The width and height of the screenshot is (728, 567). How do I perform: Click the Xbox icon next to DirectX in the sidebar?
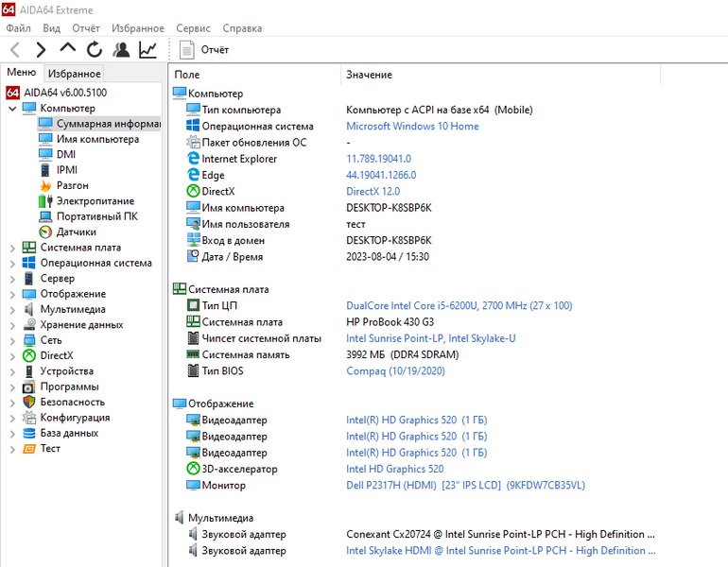coord(29,355)
